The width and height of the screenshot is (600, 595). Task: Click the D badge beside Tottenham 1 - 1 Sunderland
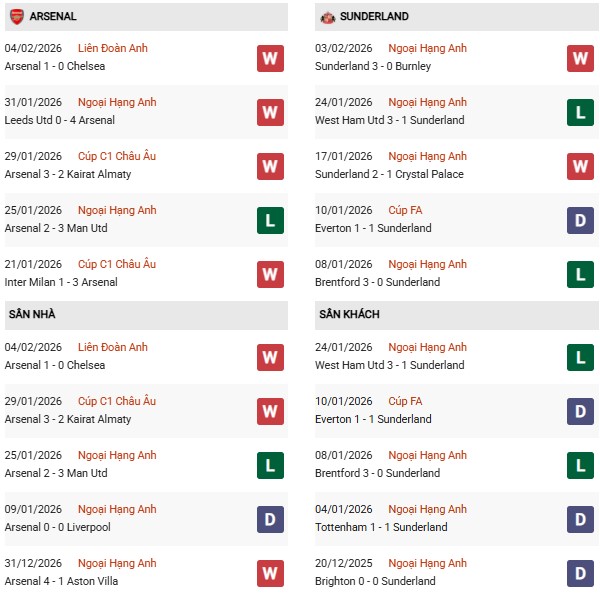coord(580,519)
